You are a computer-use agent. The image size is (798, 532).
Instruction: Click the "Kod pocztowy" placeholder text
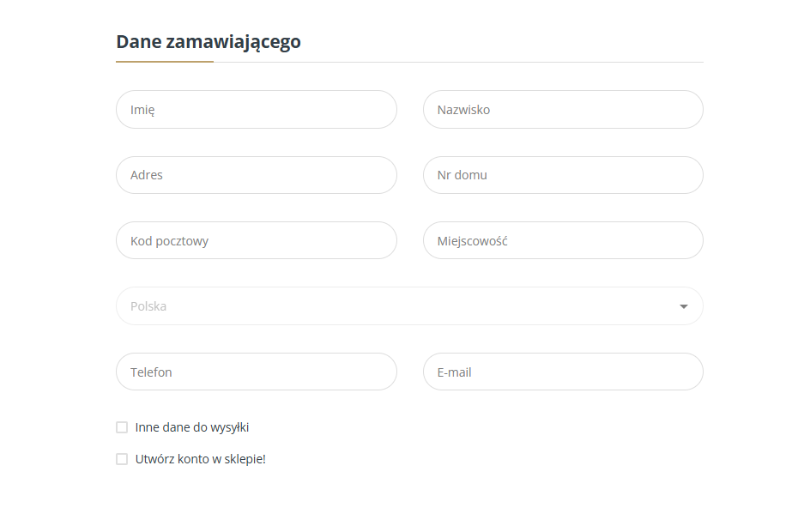pyautogui.click(x=169, y=241)
